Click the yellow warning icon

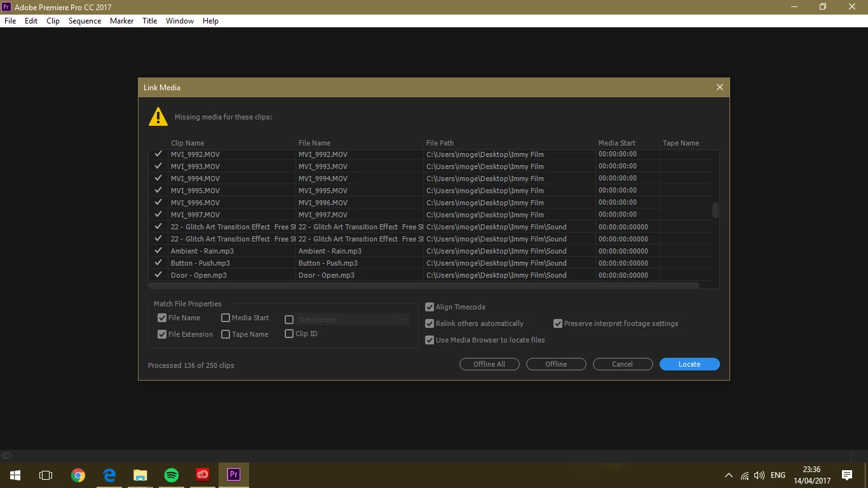(x=158, y=117)
